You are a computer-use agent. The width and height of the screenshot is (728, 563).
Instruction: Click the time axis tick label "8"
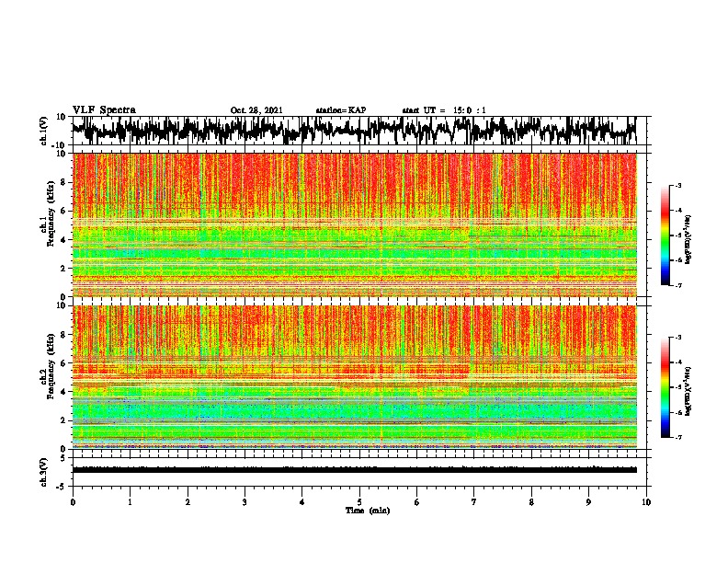point(531,502)
